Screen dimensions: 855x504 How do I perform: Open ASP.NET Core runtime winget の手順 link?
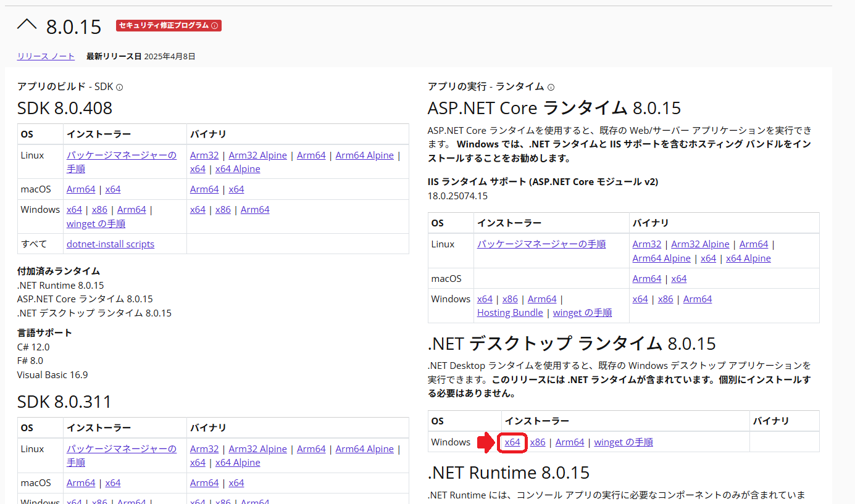pyautogui.click(x=582, y=313)
